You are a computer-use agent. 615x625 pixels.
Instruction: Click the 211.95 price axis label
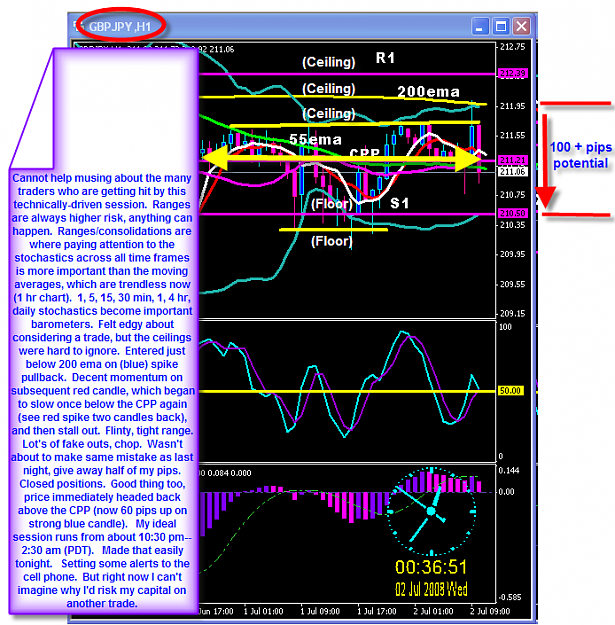513,106
